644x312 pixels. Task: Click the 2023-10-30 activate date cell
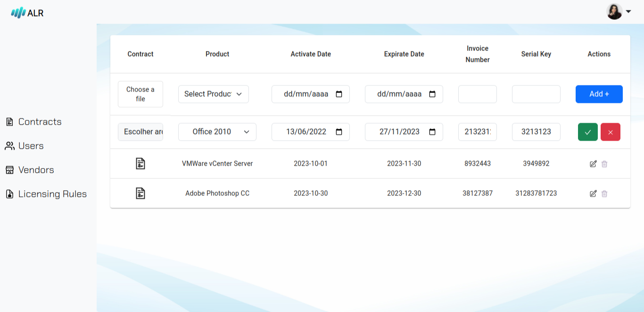point(311,194)
